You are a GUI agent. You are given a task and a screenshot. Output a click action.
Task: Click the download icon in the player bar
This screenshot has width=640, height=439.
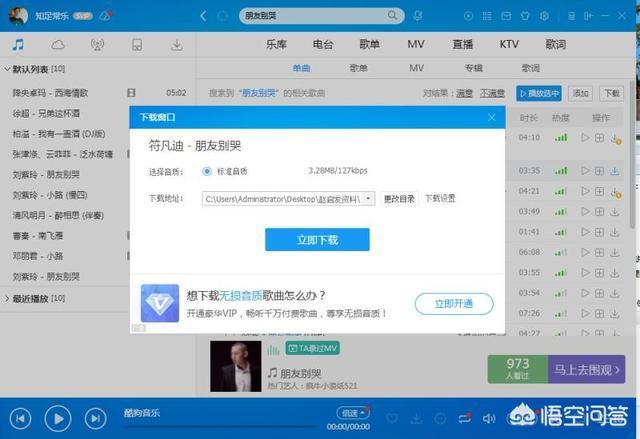416,418
